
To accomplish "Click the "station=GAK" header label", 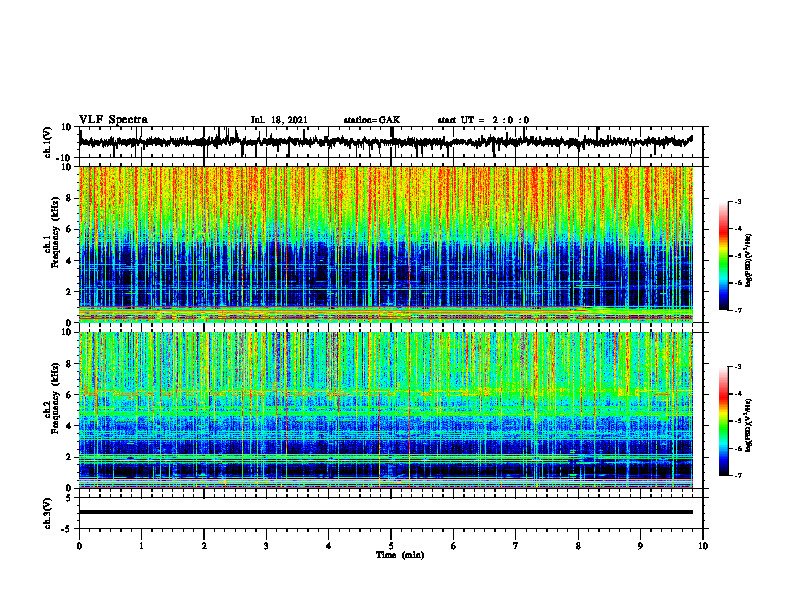I will coord(372,120).
